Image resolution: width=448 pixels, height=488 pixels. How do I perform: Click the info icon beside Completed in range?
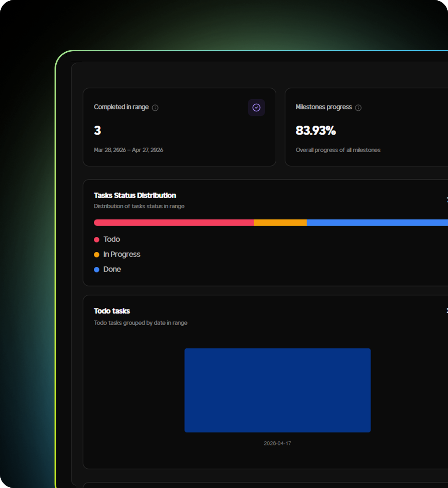point(155,108)
